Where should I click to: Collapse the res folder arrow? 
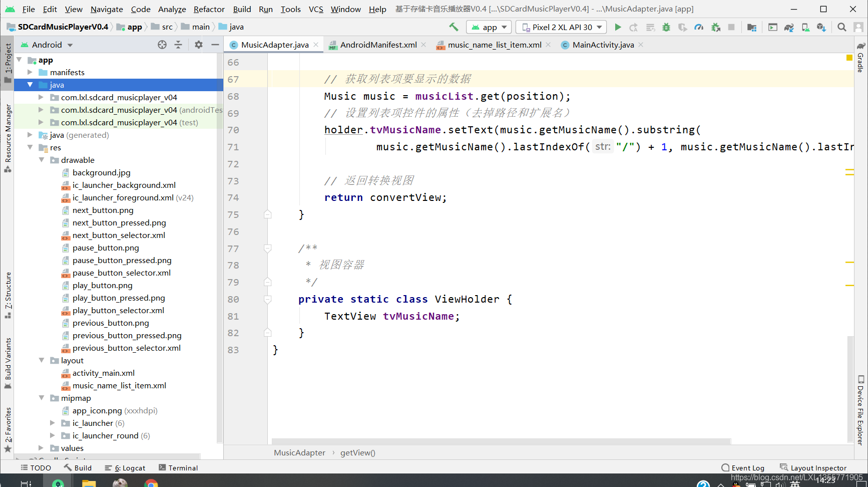pyautogui.click(x=30, y=147)
